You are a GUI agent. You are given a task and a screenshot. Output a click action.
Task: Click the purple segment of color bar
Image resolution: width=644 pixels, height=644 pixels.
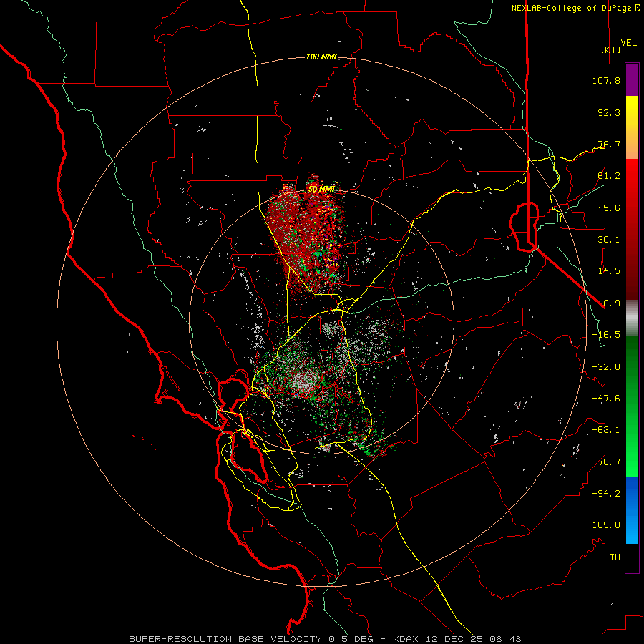point(632,79)
